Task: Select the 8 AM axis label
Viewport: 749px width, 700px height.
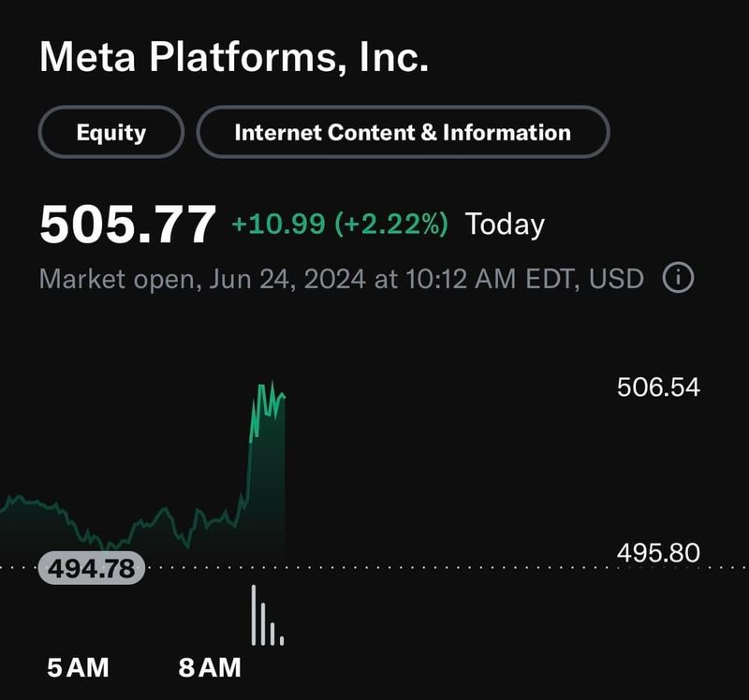Action: pos(208,668)
